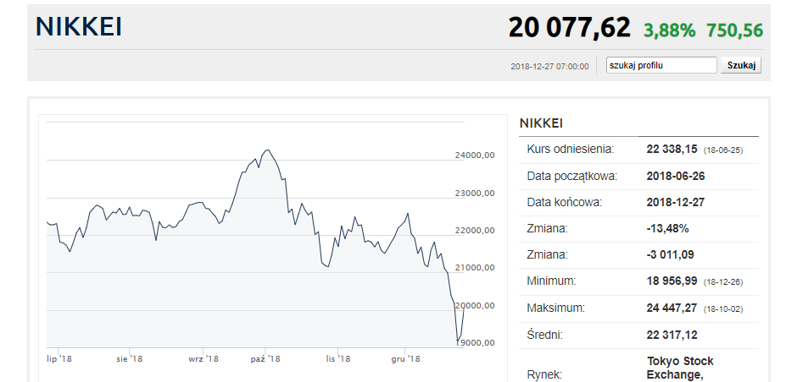
Task: Click the NIKKEI page heading
Action: [79, 27]
